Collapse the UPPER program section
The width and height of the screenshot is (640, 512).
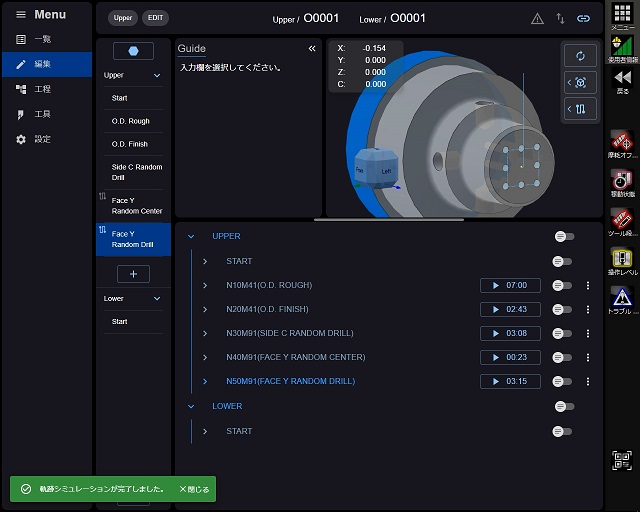tap(191, 236)
